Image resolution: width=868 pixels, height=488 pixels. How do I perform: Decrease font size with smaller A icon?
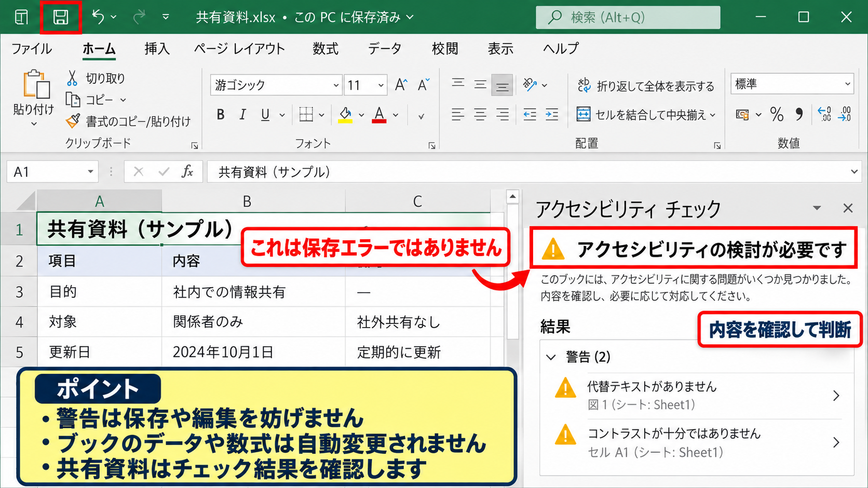(x=424, y=85)
